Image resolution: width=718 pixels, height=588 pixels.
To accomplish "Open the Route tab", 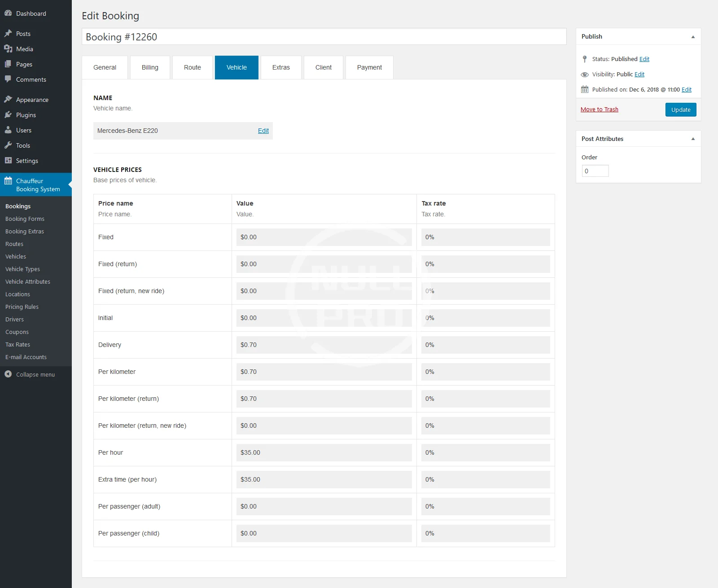I will pyautogui.click(x=192, y=67).
